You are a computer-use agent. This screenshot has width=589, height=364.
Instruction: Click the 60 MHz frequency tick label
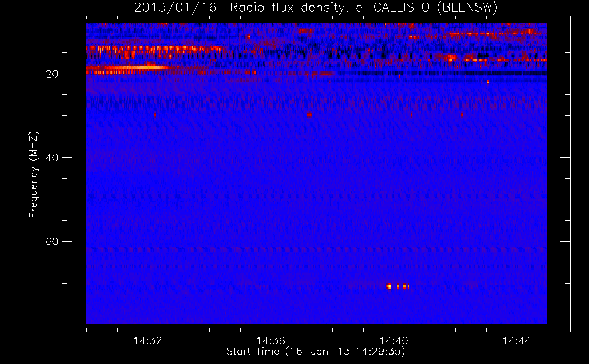(x=52, y=242)
